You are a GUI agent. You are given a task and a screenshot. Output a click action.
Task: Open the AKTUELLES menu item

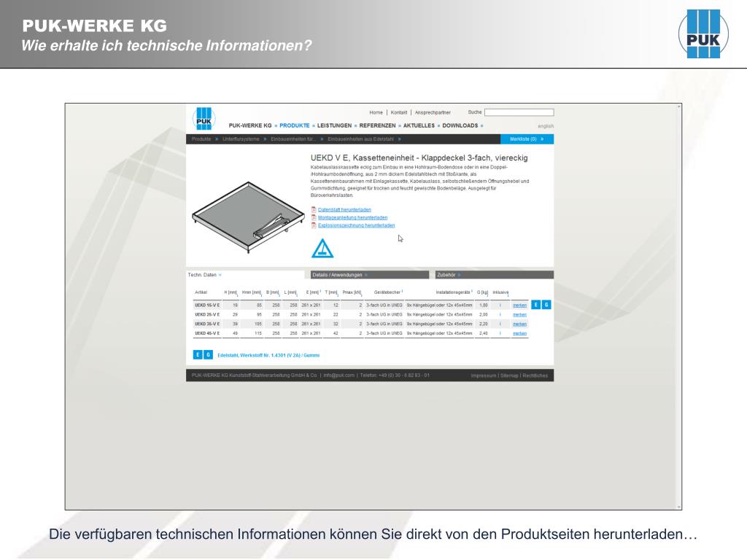coord(419,125)
